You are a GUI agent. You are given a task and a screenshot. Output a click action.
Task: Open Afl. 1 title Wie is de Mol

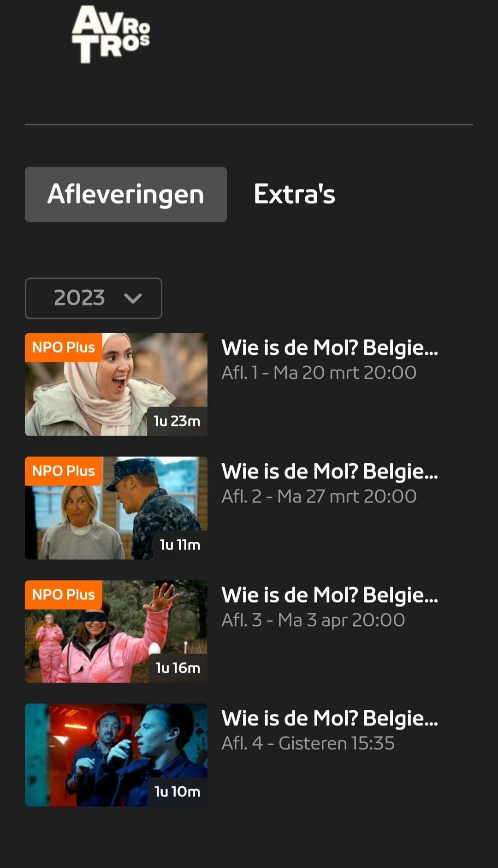pyautogui.click(x=330, y=348)
